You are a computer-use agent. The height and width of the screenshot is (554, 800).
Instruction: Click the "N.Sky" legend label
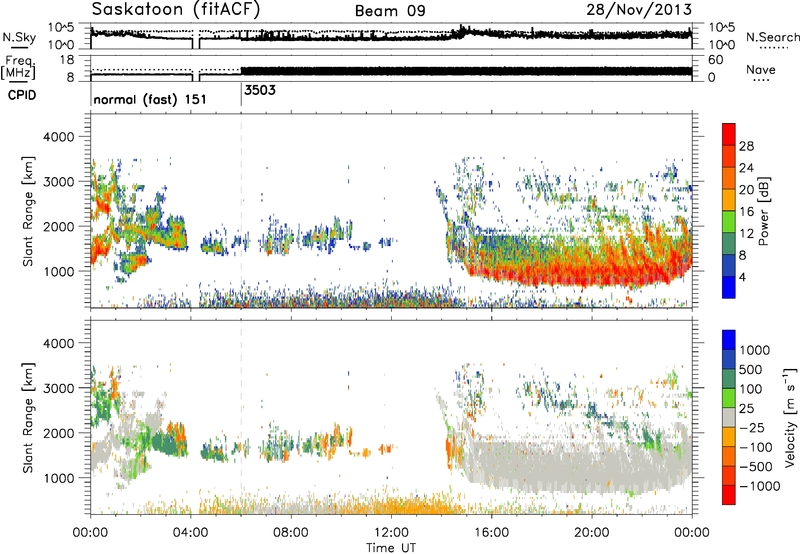tap(19, 37)
